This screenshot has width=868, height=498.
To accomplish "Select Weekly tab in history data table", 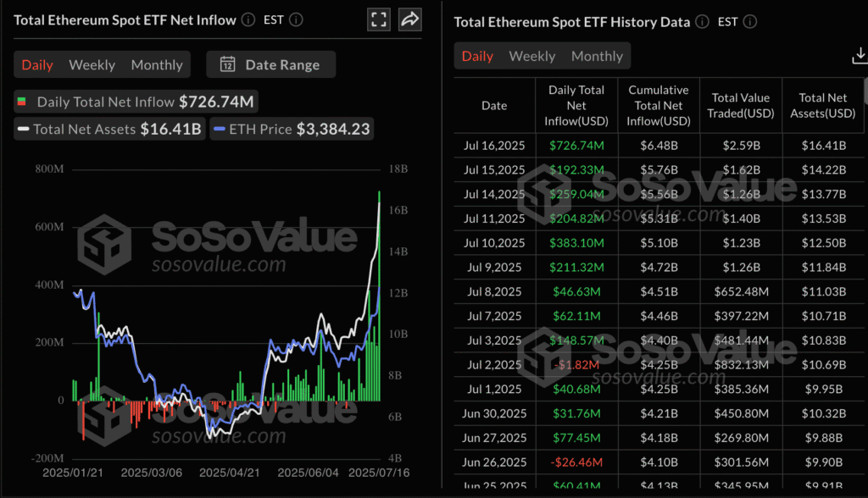I will pyautogui.click(x=531, y=56).
